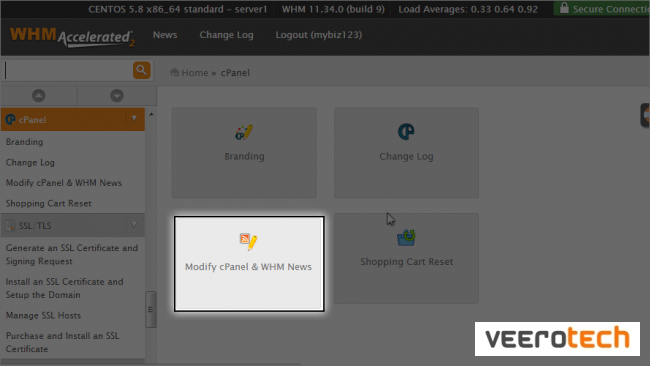Open the Change Log tile icon
Screen dimensions: 650x366
pyautogui.click(x=406, y=132)
